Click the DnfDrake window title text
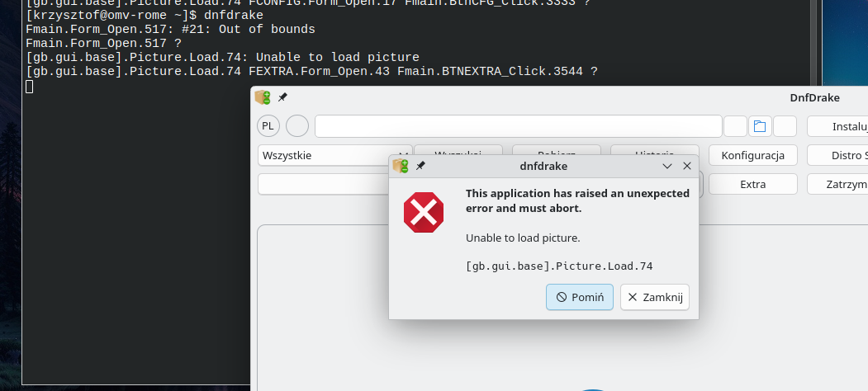868x391 pixels. click(814, 98)
